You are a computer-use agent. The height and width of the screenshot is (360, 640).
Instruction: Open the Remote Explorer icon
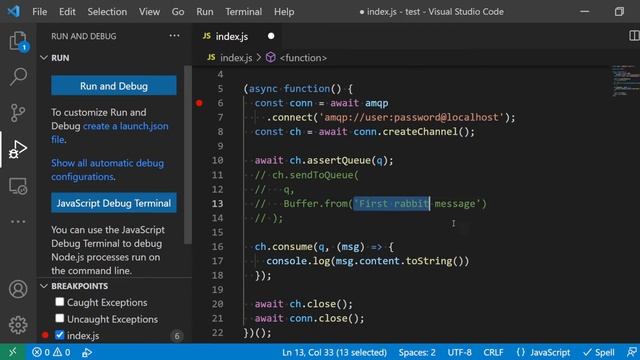coord(18,186)
